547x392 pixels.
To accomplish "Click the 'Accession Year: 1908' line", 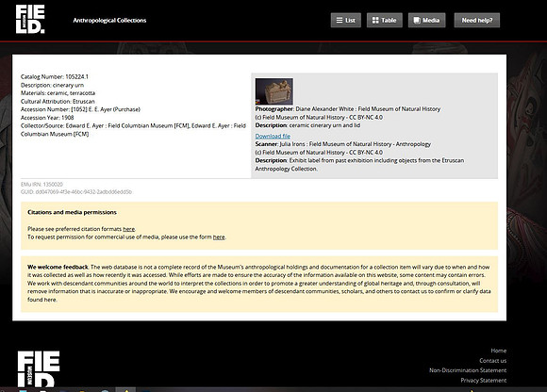I will click(x=47, y=118).
